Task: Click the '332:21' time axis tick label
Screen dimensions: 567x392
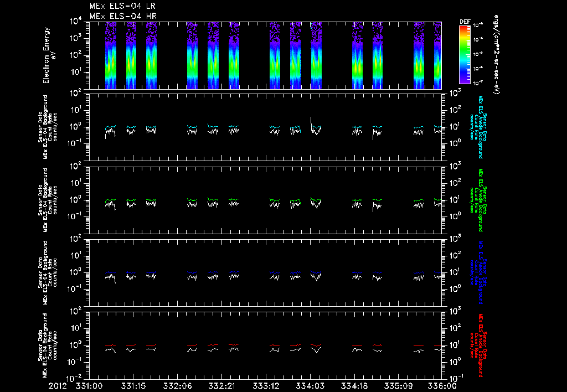Action: click(x=221, y=386)
